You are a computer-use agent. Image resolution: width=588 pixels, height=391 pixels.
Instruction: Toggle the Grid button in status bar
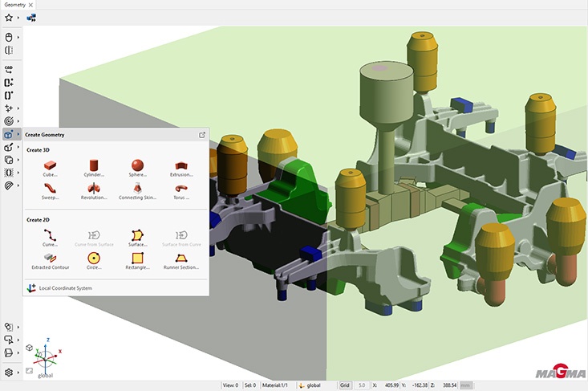[344, 385]
